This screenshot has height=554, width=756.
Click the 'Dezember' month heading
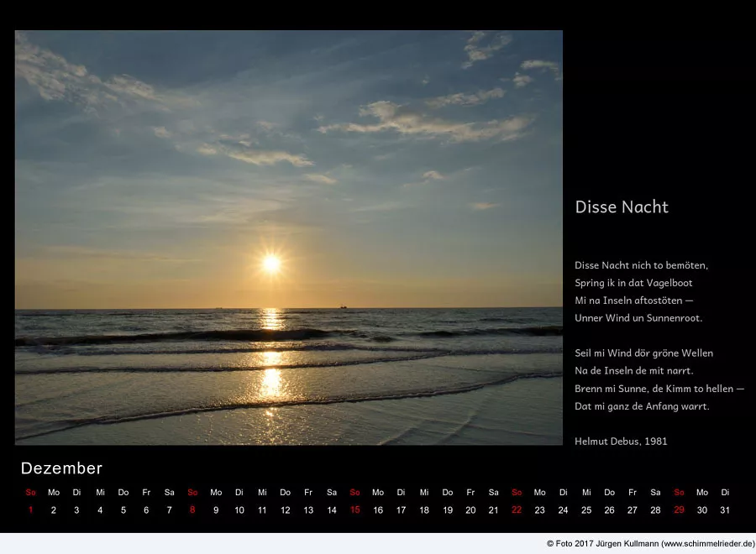[61, 468]
